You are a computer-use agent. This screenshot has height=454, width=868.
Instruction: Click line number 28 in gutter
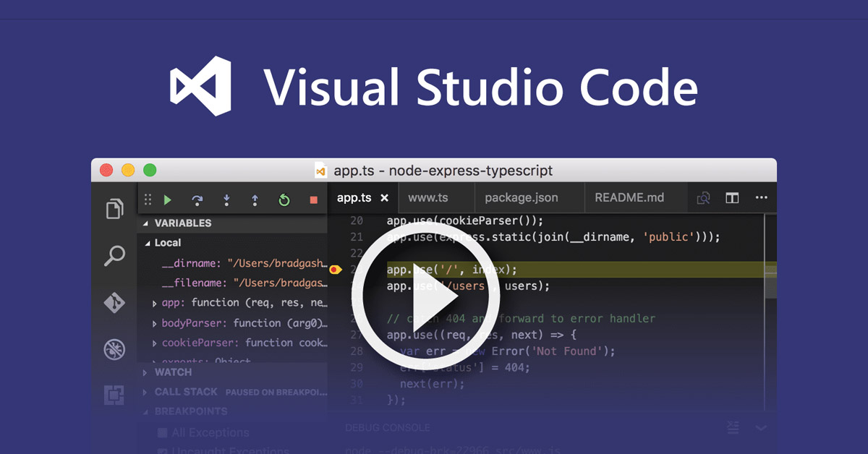(x=357, y=351)
